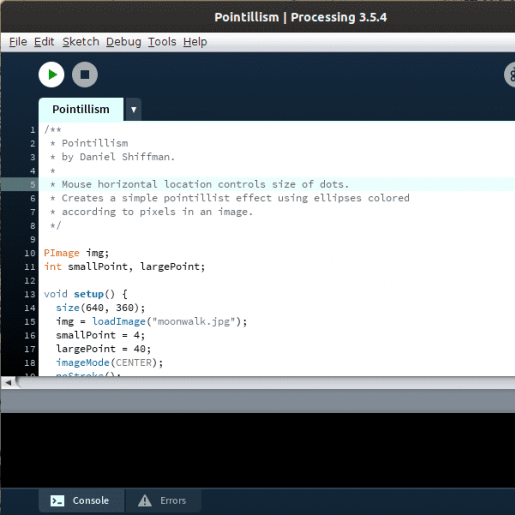Click the debugger icon at right edge
515x515 pixels.
(510, 75)
